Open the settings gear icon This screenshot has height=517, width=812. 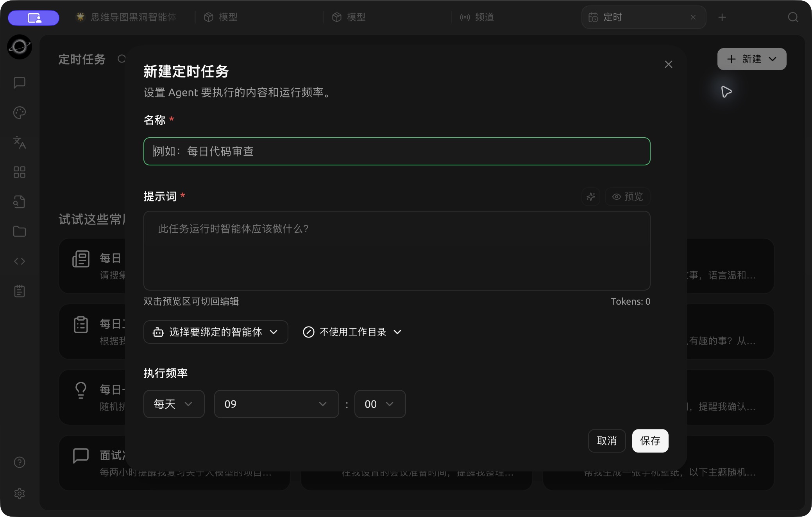point(20,494)
